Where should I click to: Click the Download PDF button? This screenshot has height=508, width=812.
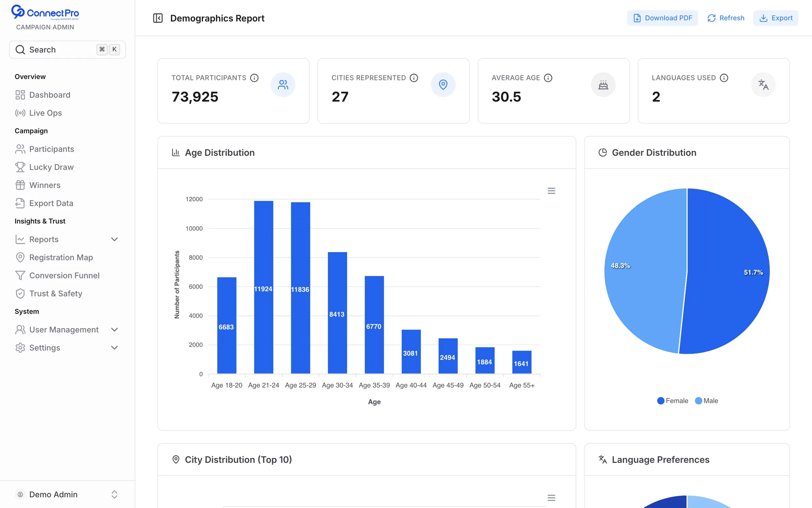tap(662, 18)
